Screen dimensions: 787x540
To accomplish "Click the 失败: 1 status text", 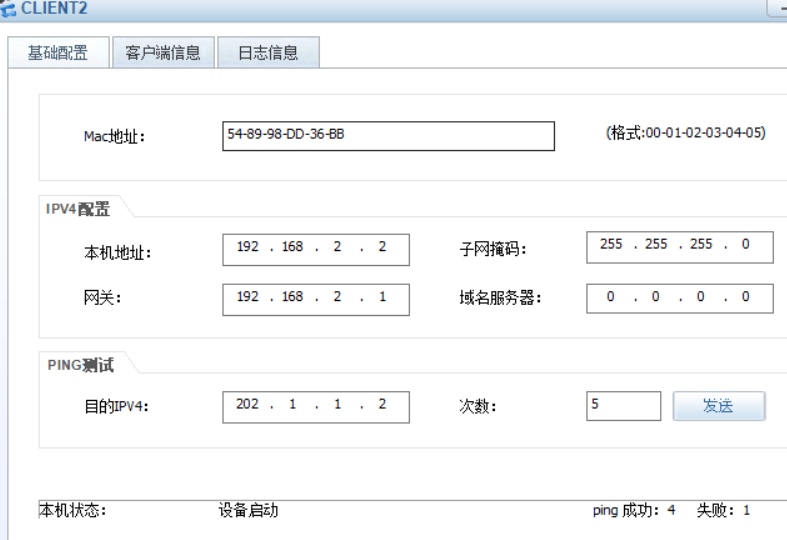I will (723, 511).
